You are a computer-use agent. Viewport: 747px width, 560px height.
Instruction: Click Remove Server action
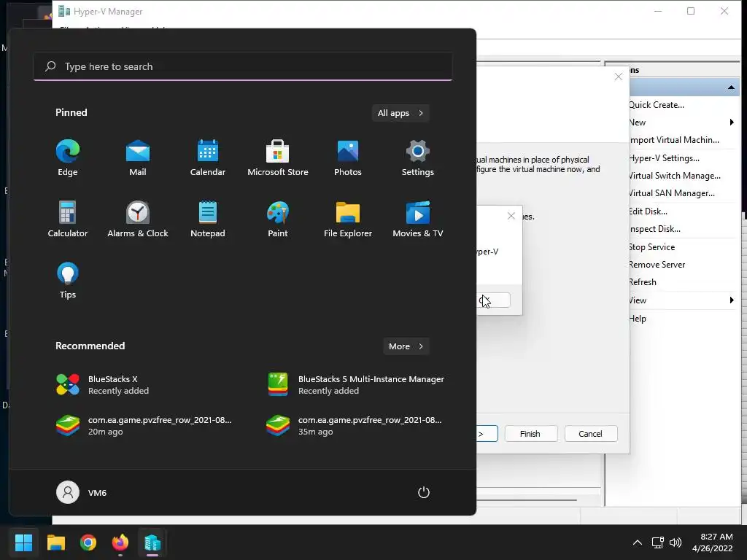pos(657,265)
